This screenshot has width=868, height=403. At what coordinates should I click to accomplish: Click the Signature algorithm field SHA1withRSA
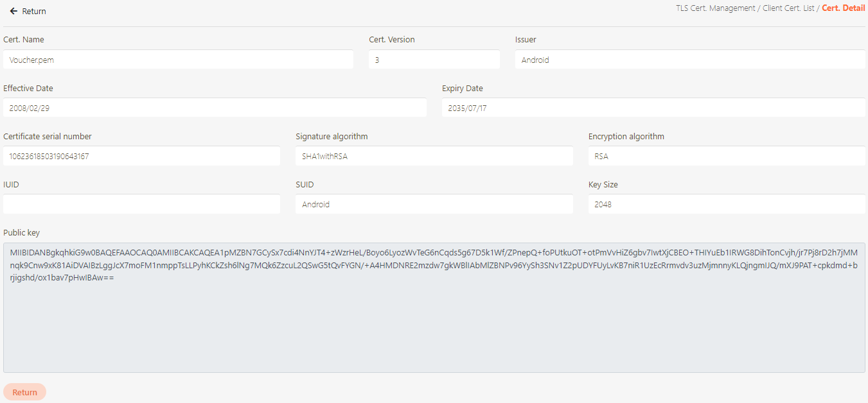point(434,156)
